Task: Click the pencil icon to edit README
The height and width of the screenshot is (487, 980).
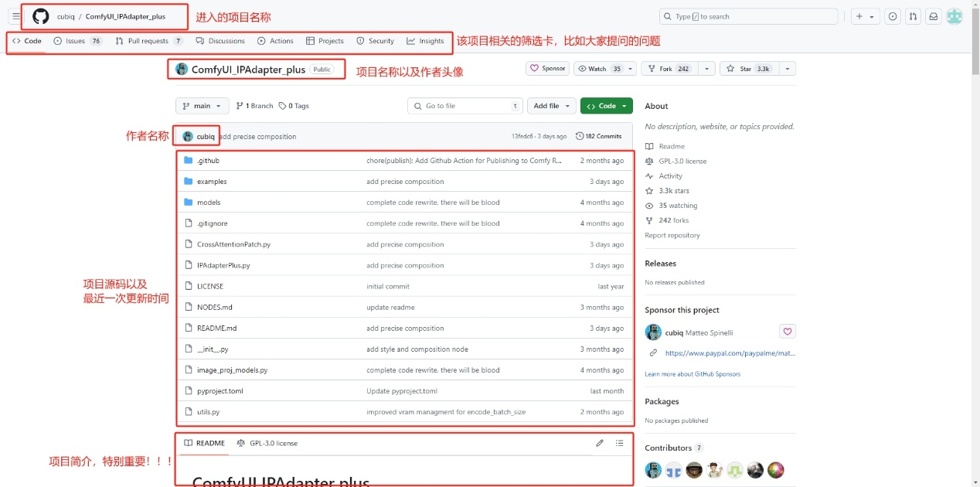Action: (599, 443)
